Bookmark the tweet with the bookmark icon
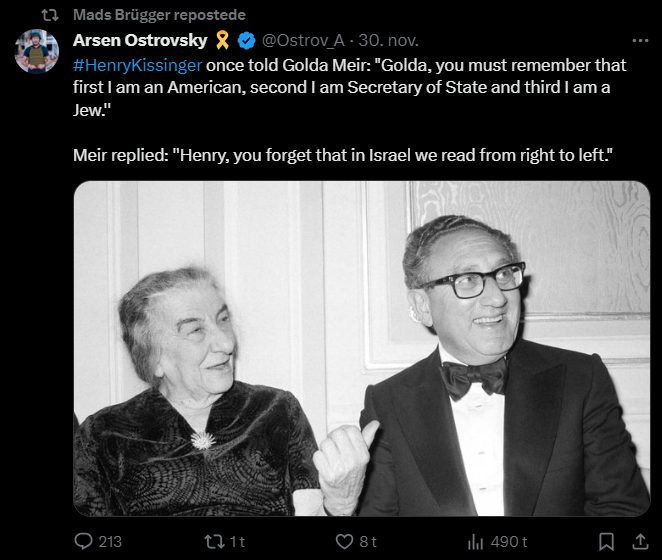The height and width of the screenshot is (560, 662). click(x=606, y=541)
